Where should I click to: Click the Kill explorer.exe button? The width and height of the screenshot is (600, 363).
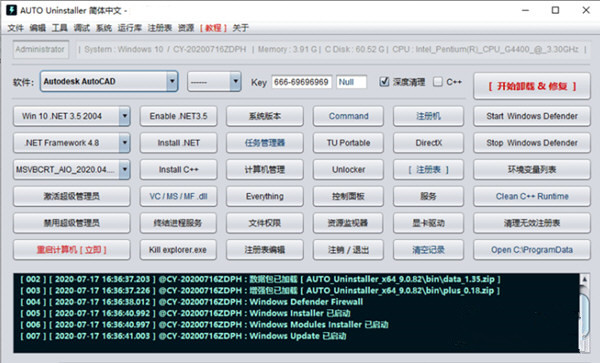178,250
